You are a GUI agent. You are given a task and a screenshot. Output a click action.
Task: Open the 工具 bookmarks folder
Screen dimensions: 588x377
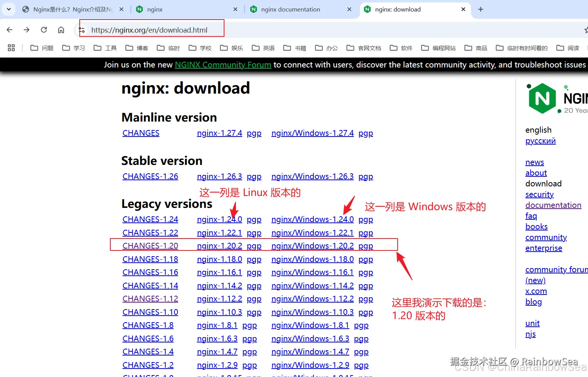(x=105, y=48)
